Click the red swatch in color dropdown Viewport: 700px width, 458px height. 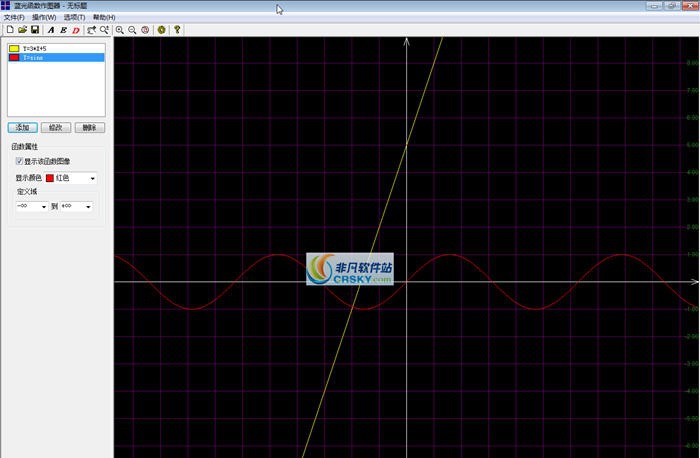coord(50,178)
